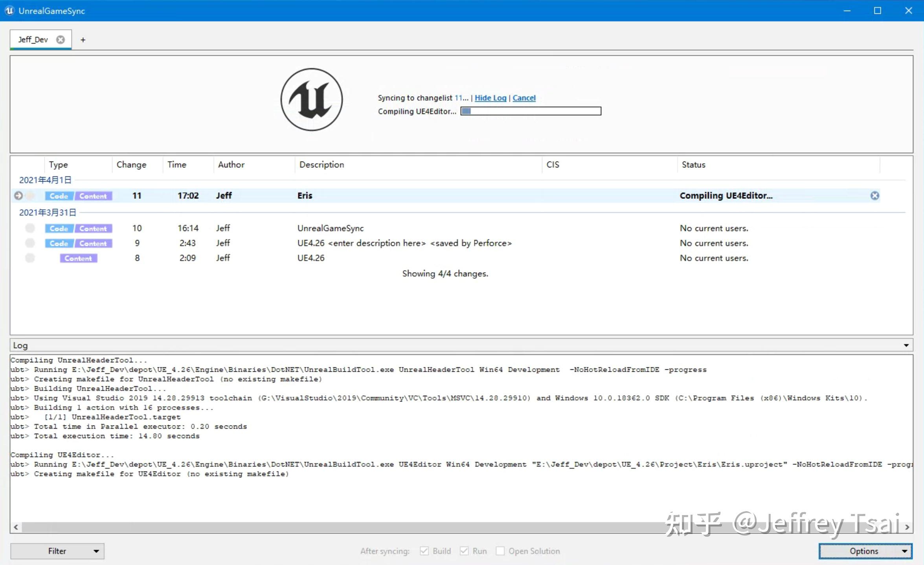The image size is (924, 565).
Task: Click the Content badge on the change 8 row
Action: [x=78, y=258]
